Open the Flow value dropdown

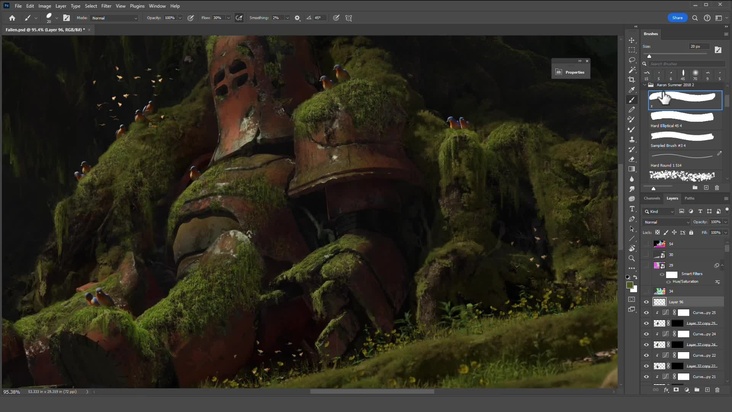[x=228, y=18]
